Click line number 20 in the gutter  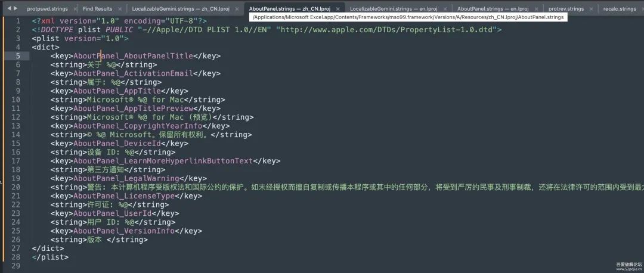[x=16, y=187]
